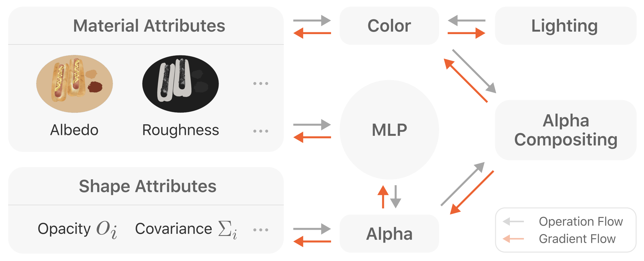Click the Shape Attributes header
Viewport: 644px width, 261px height.
coord(148,186)
